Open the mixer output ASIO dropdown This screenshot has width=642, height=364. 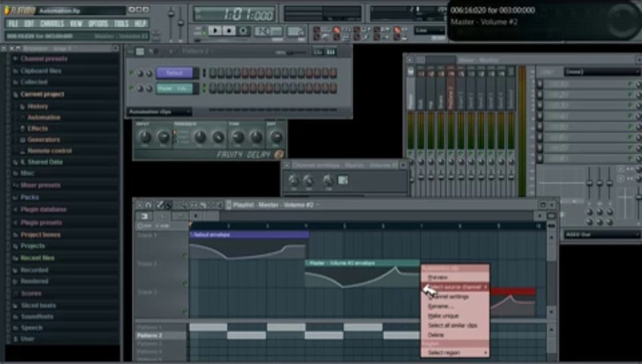602,235
